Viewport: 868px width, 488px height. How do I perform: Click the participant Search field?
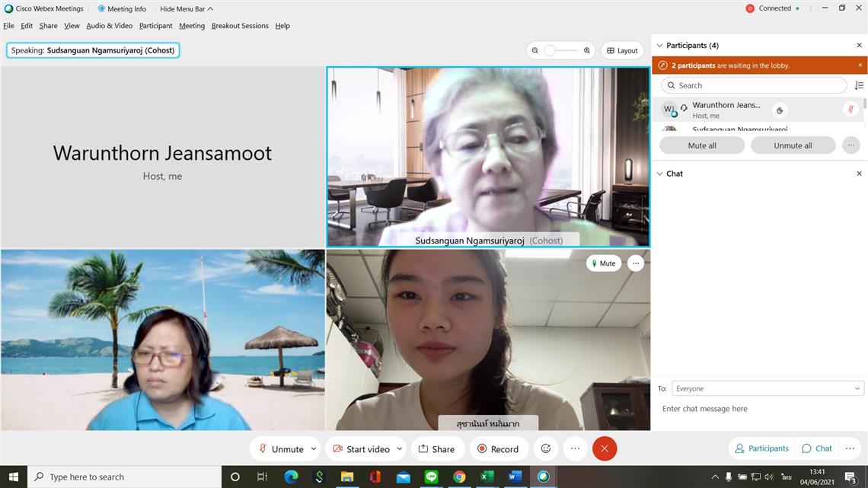754,86
